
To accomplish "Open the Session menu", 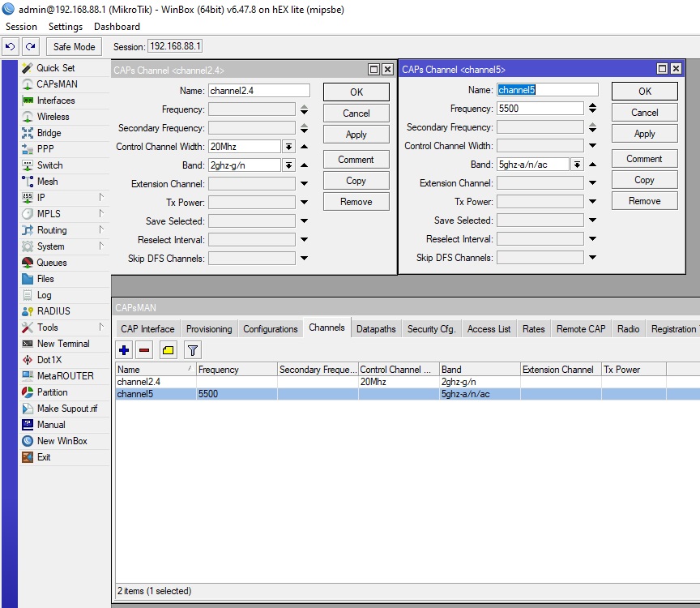I will click(21, 27).
